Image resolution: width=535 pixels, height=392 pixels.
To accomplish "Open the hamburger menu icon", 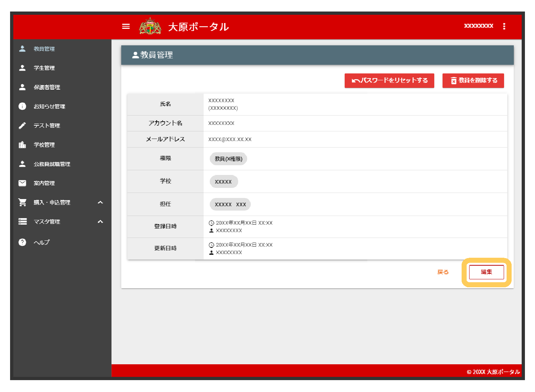I will 126,26.
